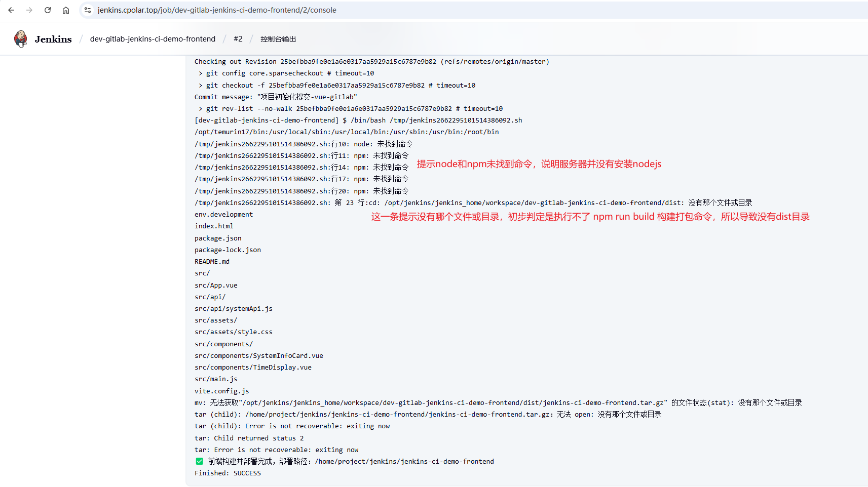The height and width of the screenshot is (487, 868).
Task: Select the '行20: npm: 未找到命令' line
Action: coord(301,191)
